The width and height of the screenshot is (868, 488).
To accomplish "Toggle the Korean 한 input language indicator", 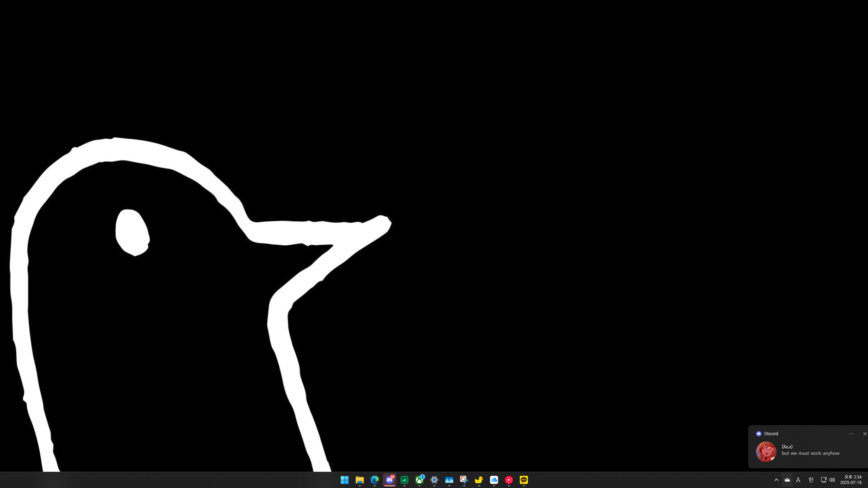I will [811, 480].
